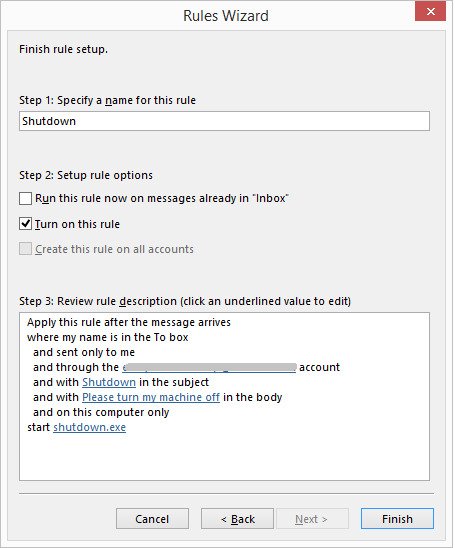Click the disabled Create this rule on all accounts checkbox

26,249
